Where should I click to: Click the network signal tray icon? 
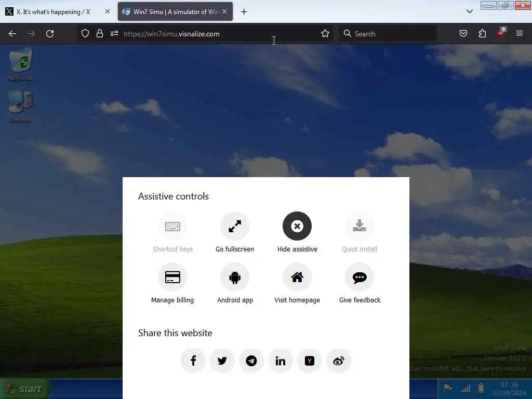pyautogui.click(x=465, y=388)
